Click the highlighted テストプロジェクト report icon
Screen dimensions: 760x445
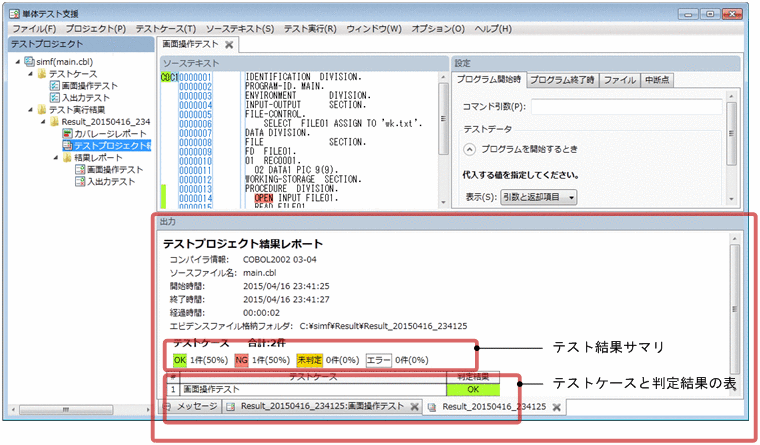tap(67, 145)
